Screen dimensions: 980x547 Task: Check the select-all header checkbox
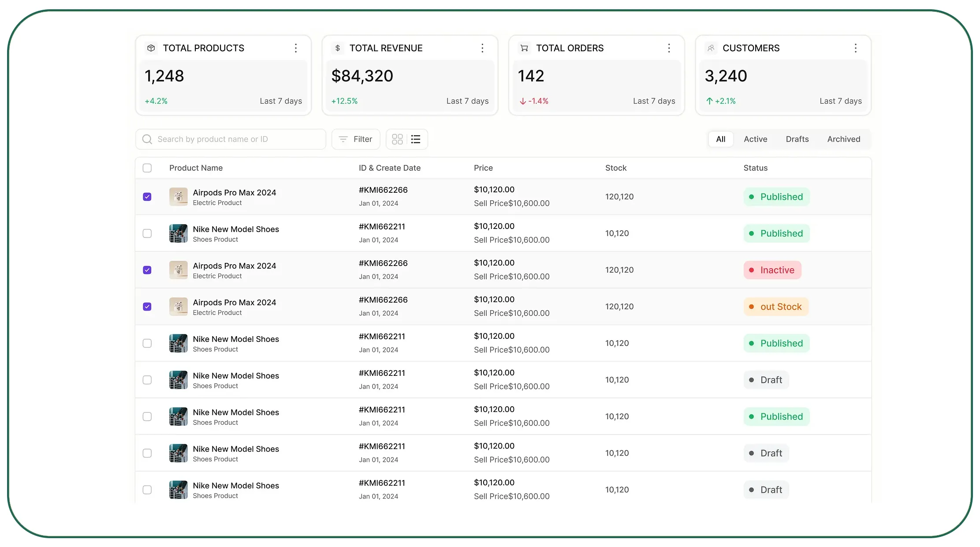click(147, 168)
